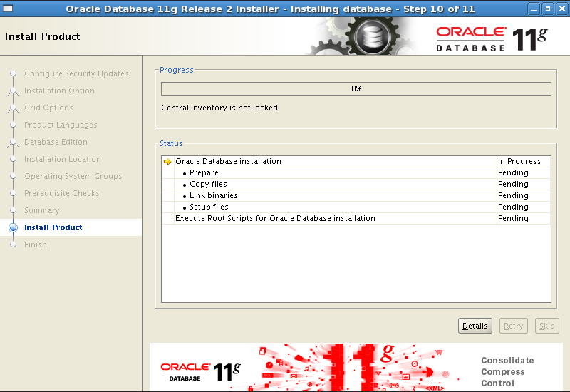The height and width of the screenshot is (392, 570).
Task: Click the Summary step bullet icon
Action: click(13, 210)
